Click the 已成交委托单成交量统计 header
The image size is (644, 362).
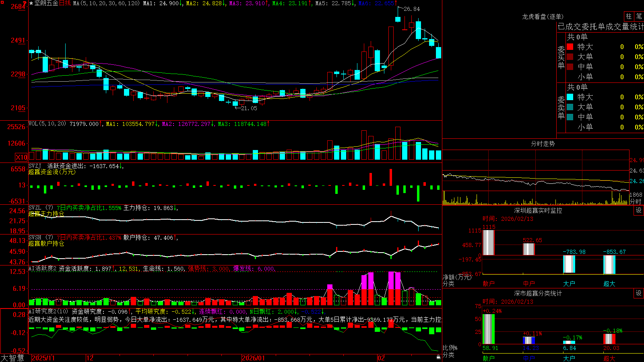click(601, 27)
